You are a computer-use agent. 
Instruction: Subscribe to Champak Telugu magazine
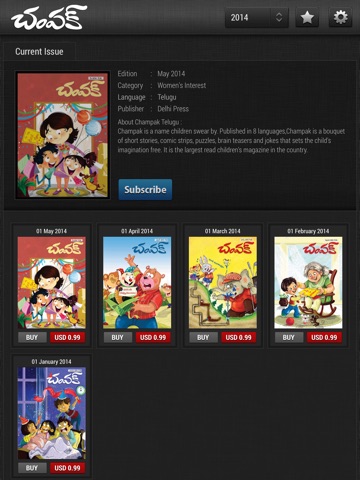145,189
